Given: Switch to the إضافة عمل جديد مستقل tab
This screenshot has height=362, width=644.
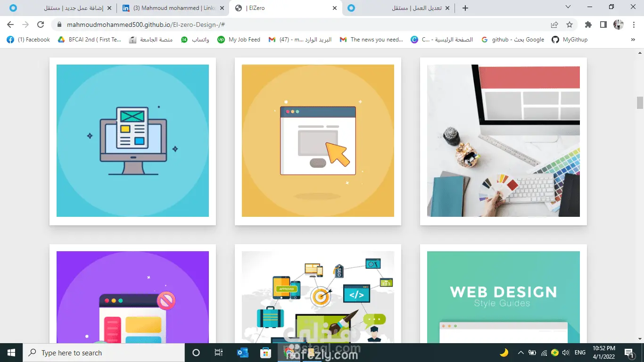Looking at the screenshot, I should pyautogui.click(x=61, y=8).
